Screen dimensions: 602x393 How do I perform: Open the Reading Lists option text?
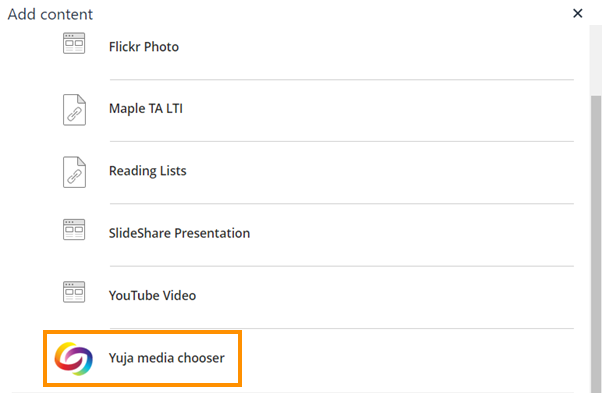(x=147, y=171)
